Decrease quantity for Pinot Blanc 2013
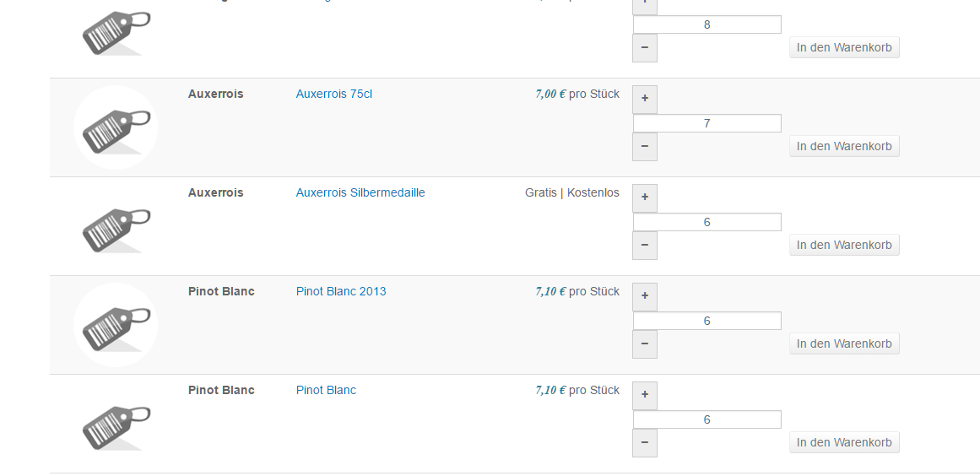The height and width of the screenshot is (476, 980). 644,343
